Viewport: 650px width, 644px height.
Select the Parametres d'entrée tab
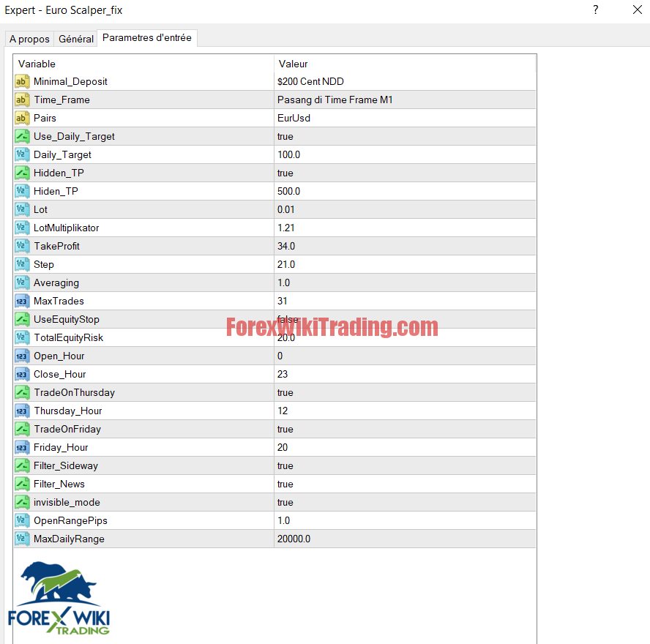click(x=146, y=38)
